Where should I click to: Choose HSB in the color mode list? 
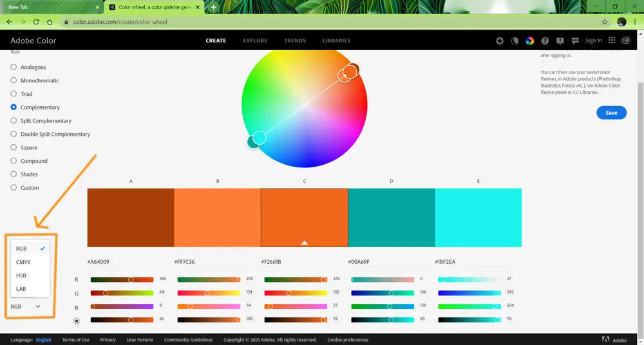coord(30,275)
